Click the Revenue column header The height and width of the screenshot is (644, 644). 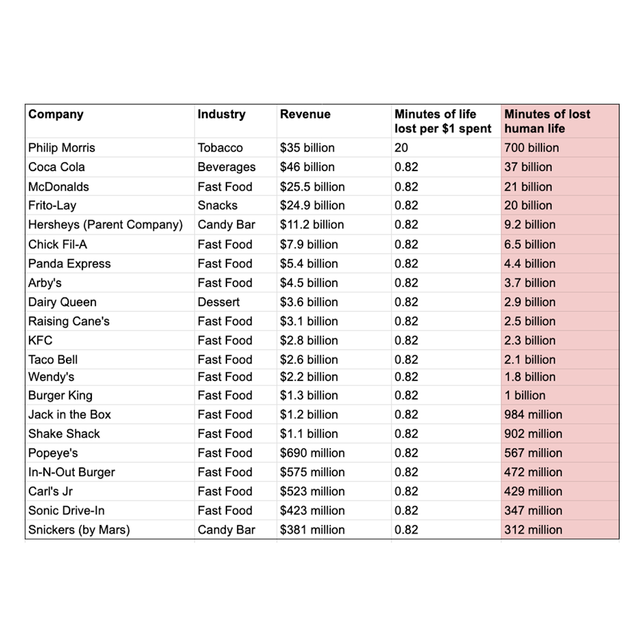pos(334,121)
